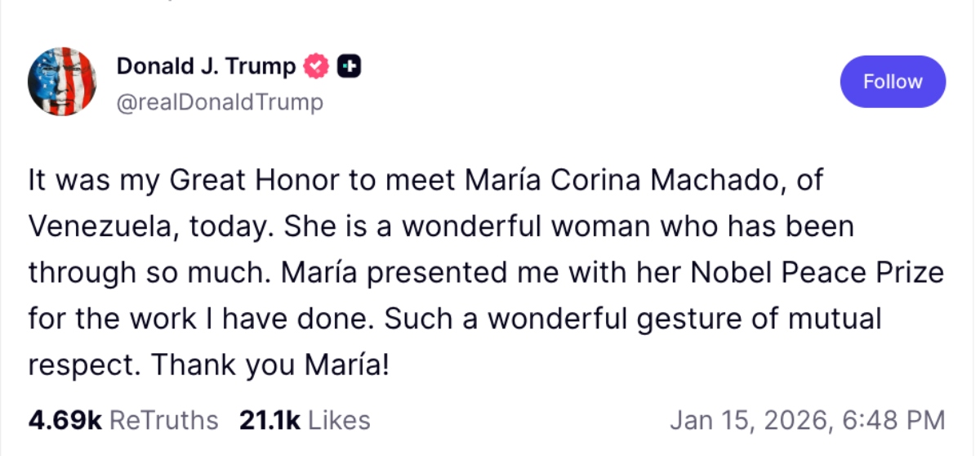This screenshot has width=980, height=456.
Task: Click the dark plus badge icon
Action: (x=350, y=67)
